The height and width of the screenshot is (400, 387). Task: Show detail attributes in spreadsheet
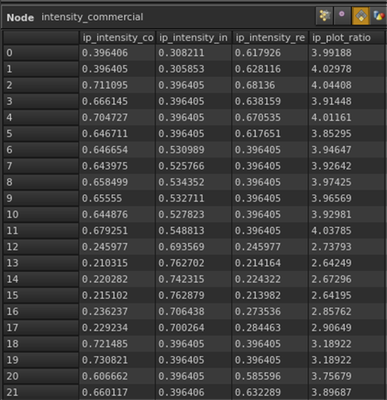[379, 15]
